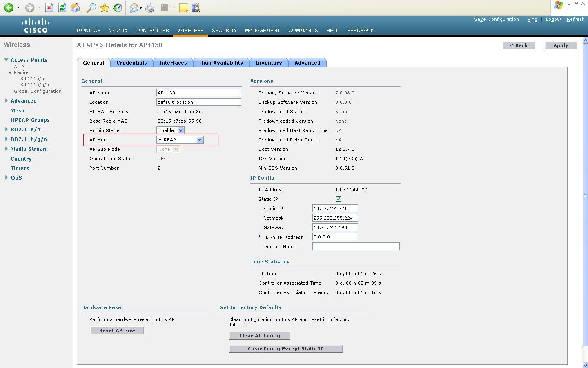Click the browser Back arrow icon
588x368 pixels.
tap(9, 8)
